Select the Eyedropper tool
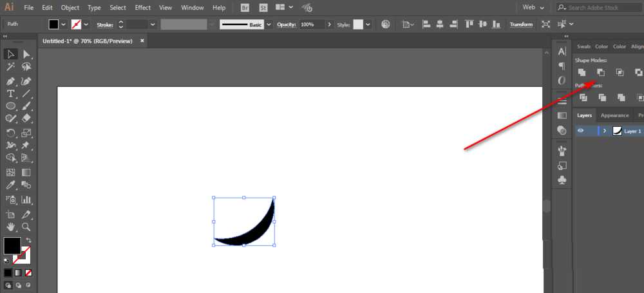 click(11, 185)
